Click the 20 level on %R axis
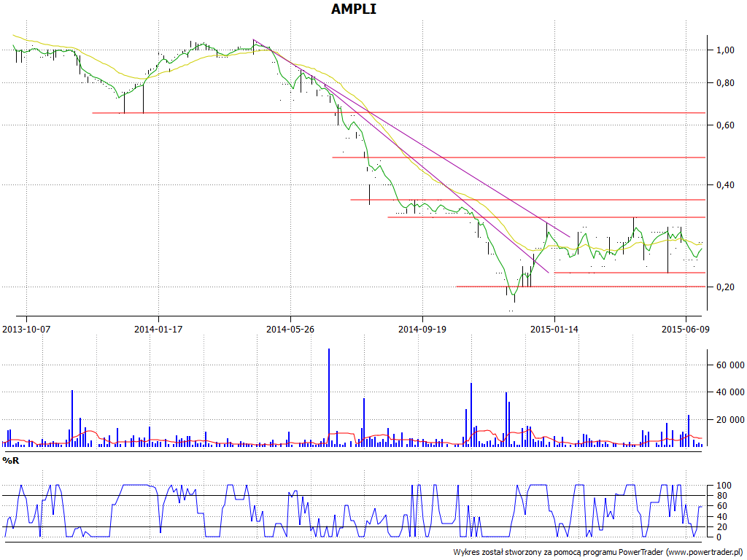Screen dimensions: 747x560 [x=721, y=527]
